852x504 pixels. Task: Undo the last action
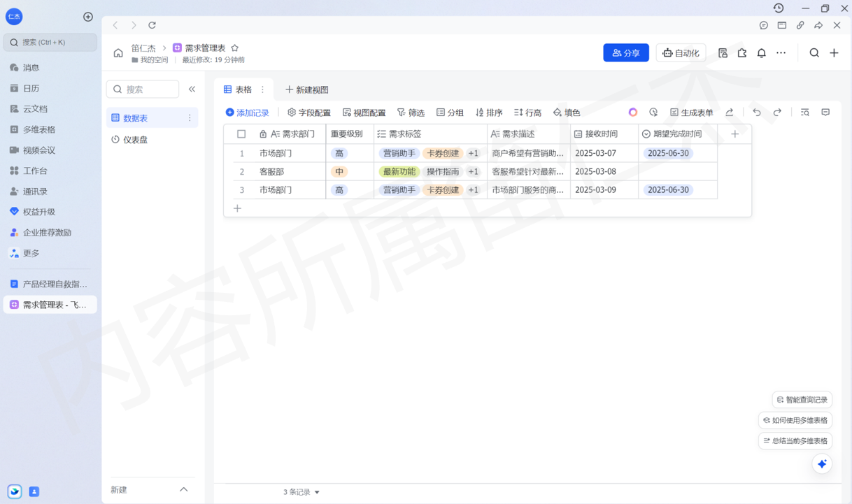[757, 113]
